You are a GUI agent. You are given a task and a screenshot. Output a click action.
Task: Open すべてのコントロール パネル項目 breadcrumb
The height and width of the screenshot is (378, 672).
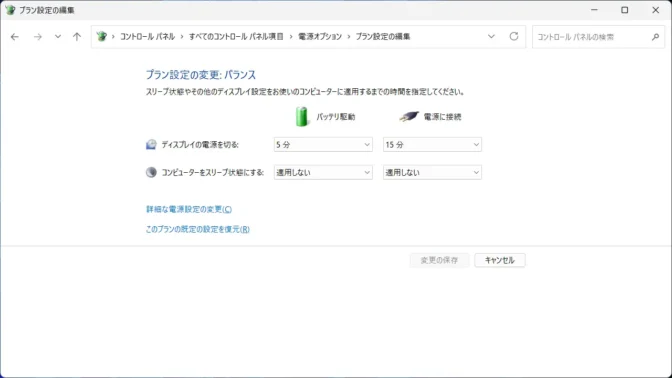coord(236,37)
